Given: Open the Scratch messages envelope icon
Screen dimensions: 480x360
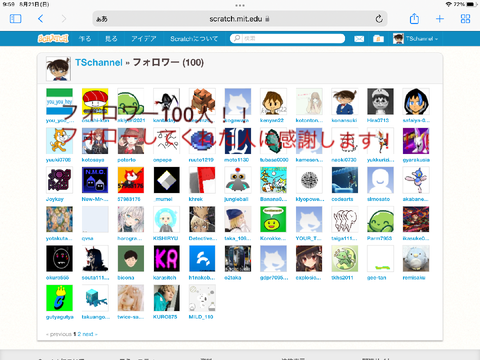Looking at the screenshot, I should [359, 39].
